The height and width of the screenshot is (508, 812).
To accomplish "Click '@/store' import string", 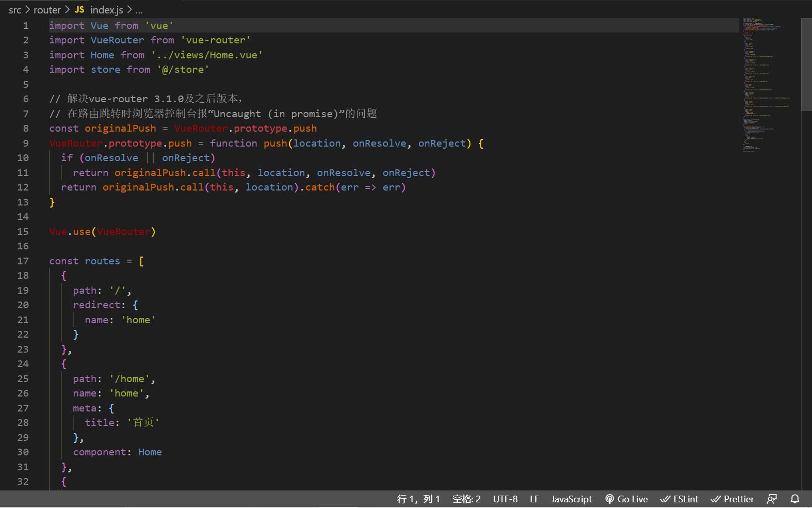I will click(183, 69).
